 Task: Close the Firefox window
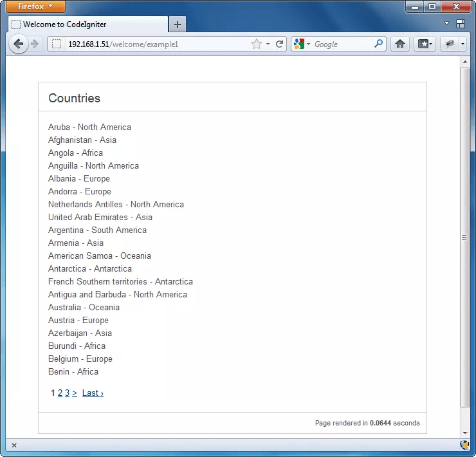456,6
